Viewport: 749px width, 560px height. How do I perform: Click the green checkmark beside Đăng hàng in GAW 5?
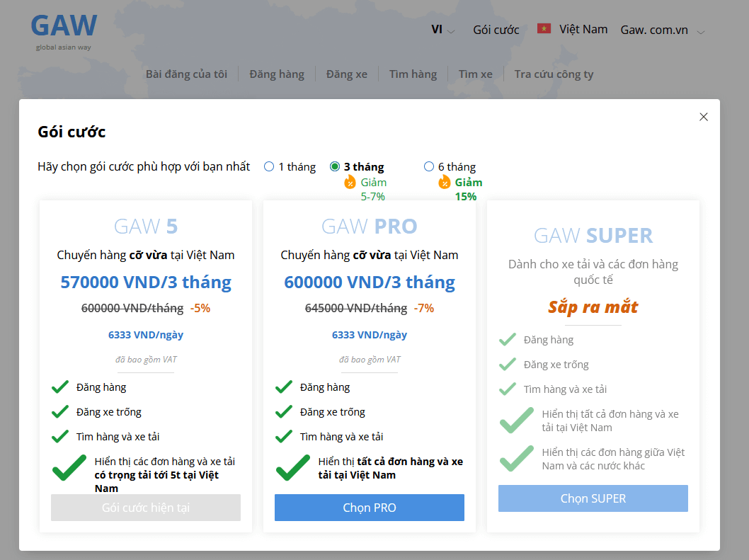point(60,387)
